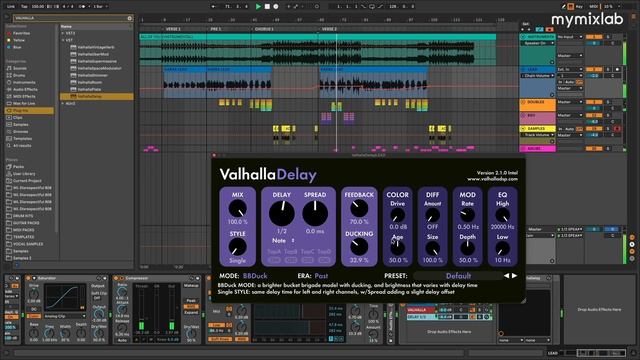Screen dimensions: 640x360
Task: Clear the VALHALLA browser search field
Action: tap(129, 18)
